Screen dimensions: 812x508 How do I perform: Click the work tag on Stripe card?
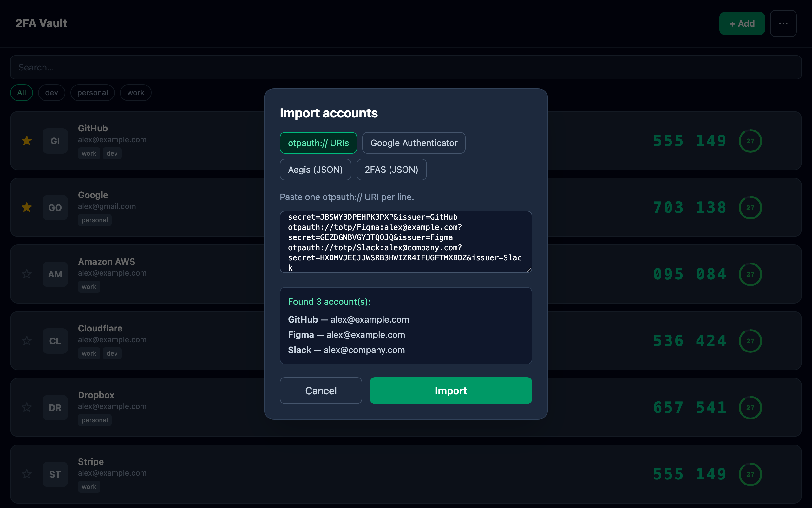(x=89, y=486)
